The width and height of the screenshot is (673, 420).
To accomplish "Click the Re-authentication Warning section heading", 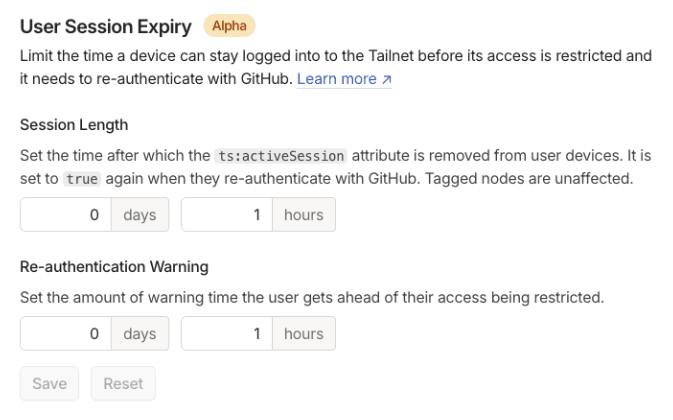I will (114, 267).
